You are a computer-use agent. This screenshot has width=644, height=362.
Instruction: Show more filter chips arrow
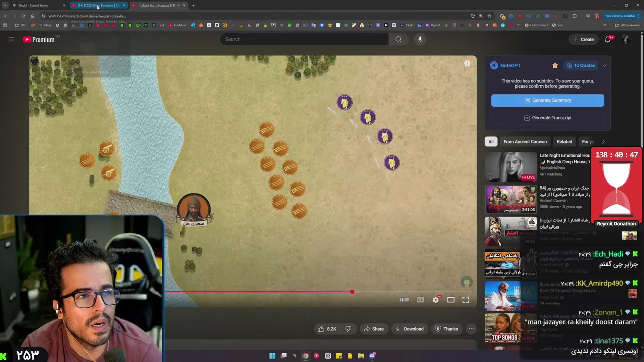(603, 142)
